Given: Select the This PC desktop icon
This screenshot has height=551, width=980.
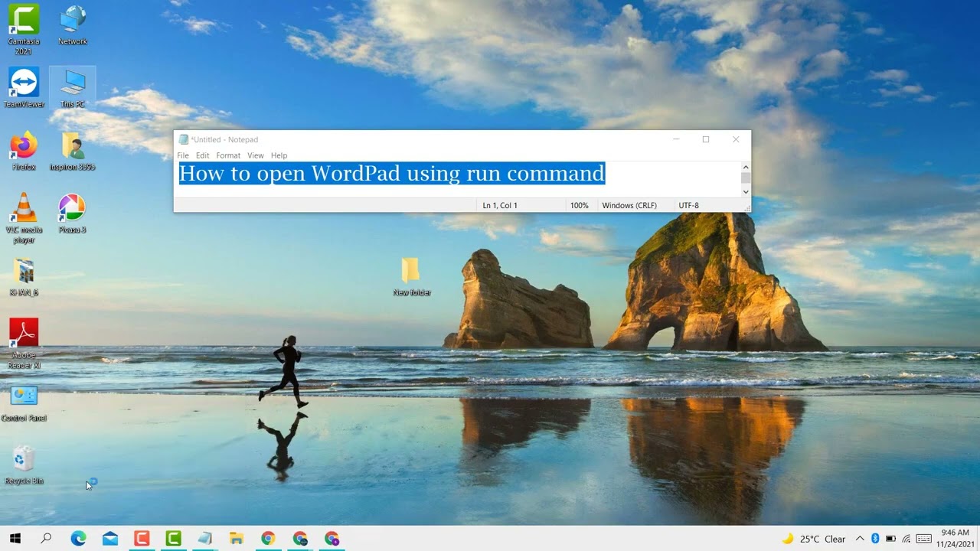Looking at the screenshot, I should tap(73, 87).
